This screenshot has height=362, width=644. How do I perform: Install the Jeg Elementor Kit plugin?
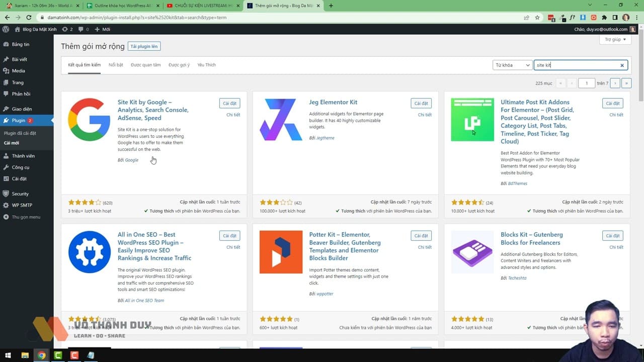(x=421, y=104)
